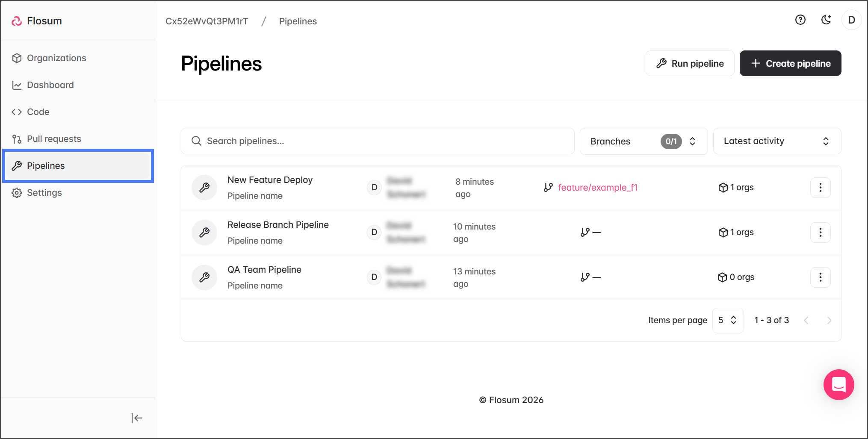Open the Latest activity sort dropdown
The image size is (868, 439).
(776, 141)
